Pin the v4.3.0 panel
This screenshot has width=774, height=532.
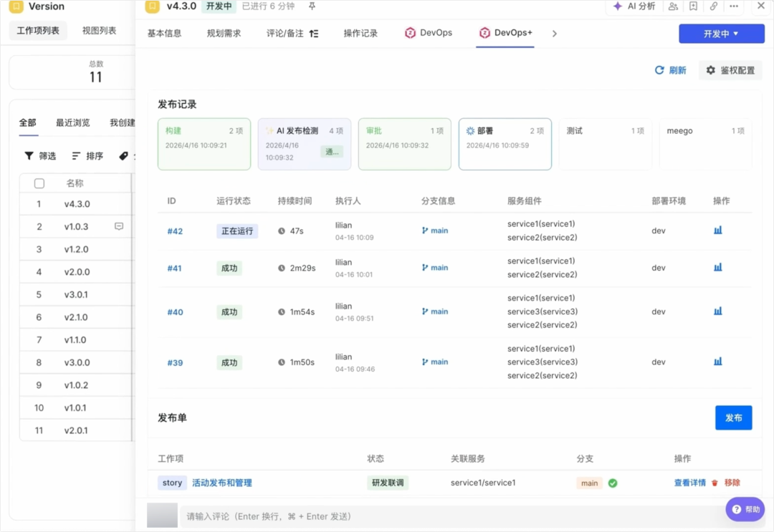tap(312, 6)
